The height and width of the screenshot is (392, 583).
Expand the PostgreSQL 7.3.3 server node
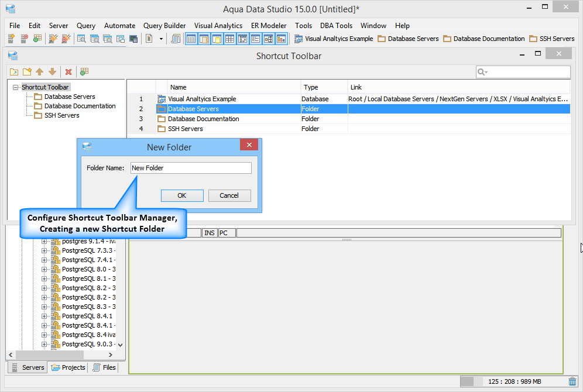44,251
